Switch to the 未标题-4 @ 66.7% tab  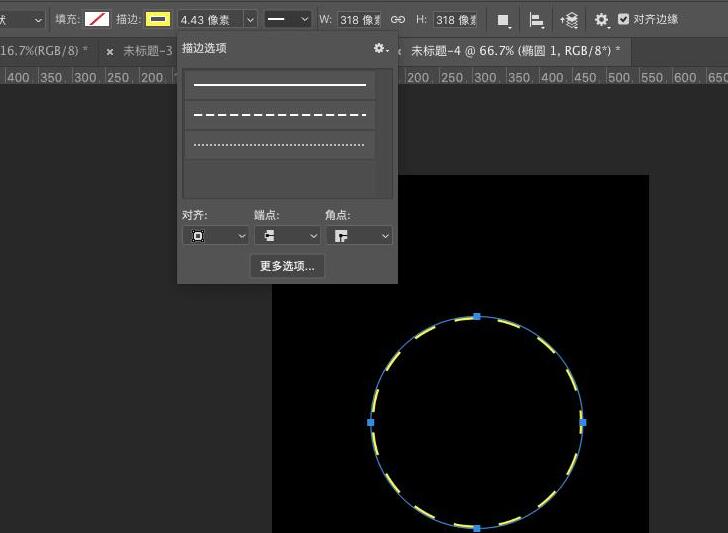(515, 51)
